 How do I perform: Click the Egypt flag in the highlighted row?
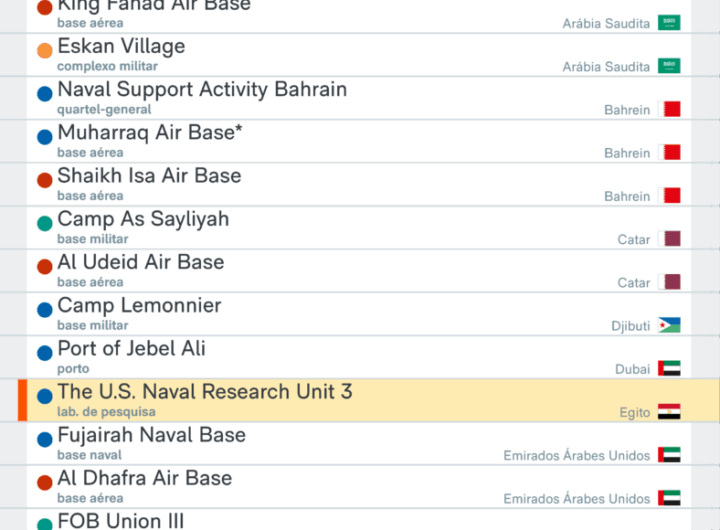coord(669,411)
